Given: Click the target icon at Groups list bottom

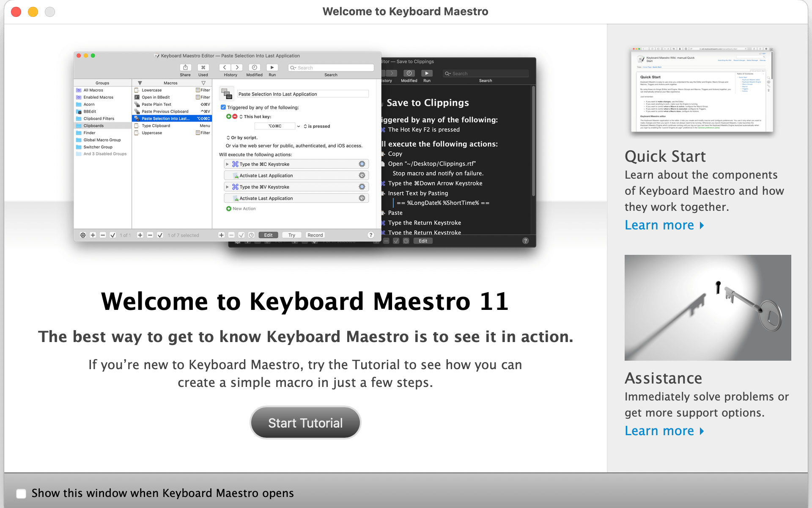Looking at the screenshot, I should 83,235.
